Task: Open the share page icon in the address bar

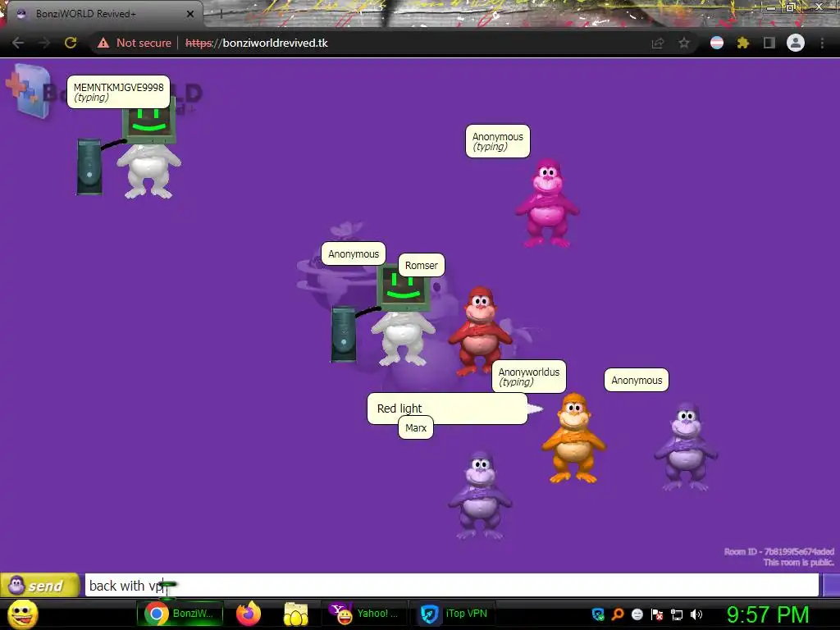Action: pyautogui.click(x=658, y=43)
